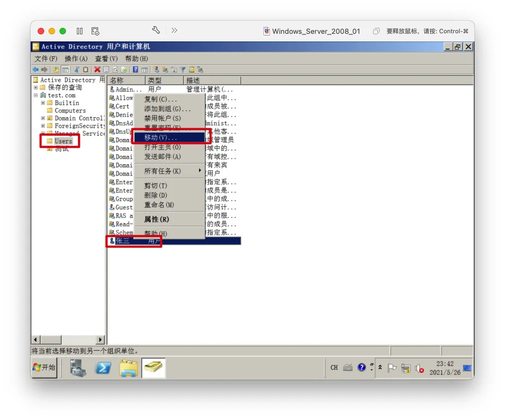Viewport: 505px width, 420px height.
Task: Create new organizational unit toolbar icon
Action: pos(174,70)
